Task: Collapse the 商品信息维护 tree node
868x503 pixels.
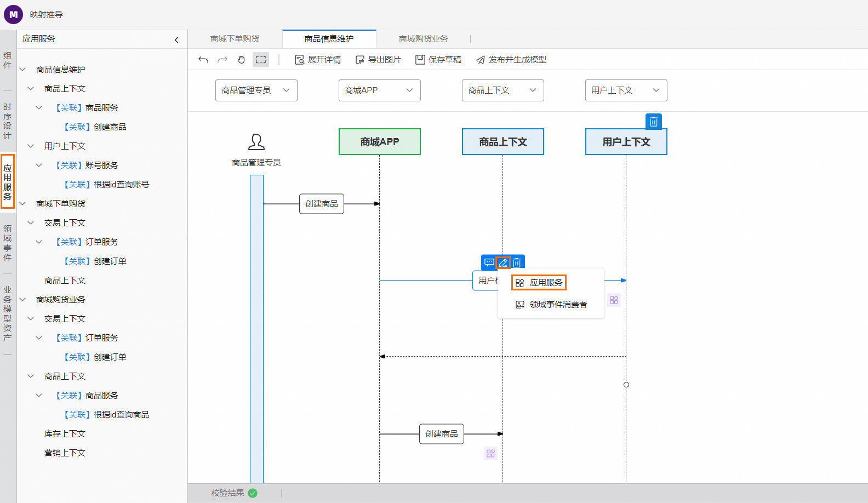Action: [23, 70]
